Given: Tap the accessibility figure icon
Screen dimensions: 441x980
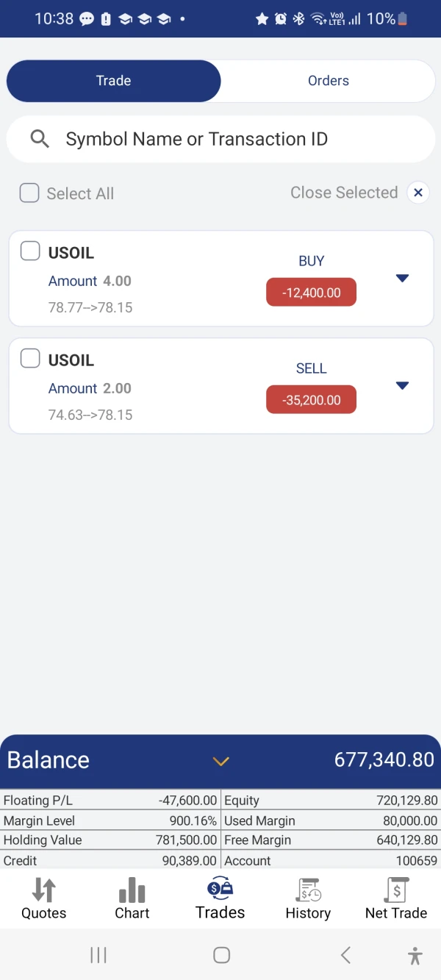Looking at the screenshot, I should 415,955.
